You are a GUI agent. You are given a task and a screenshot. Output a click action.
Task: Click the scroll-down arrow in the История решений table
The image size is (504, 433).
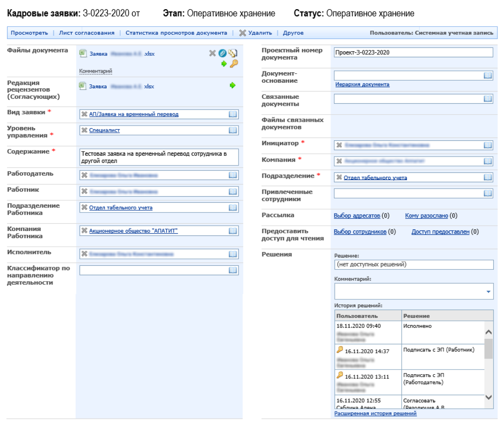[x=488, y=397]
